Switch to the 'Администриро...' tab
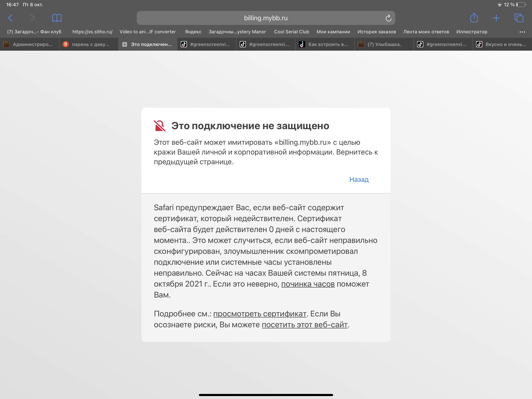The image size is (532, 399). [30, 44]
